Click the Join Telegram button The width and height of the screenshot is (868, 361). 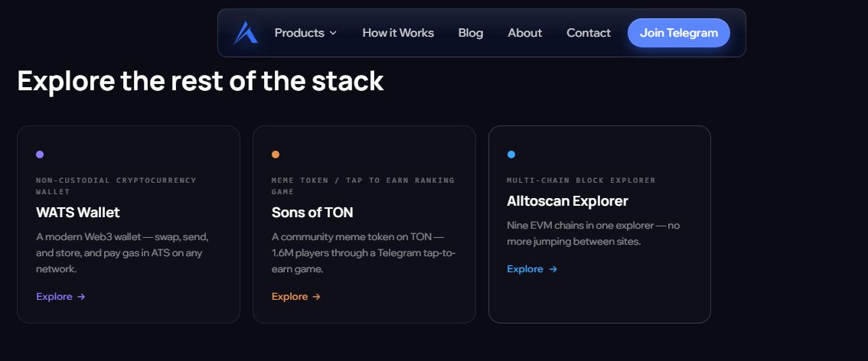pos(679,33)
